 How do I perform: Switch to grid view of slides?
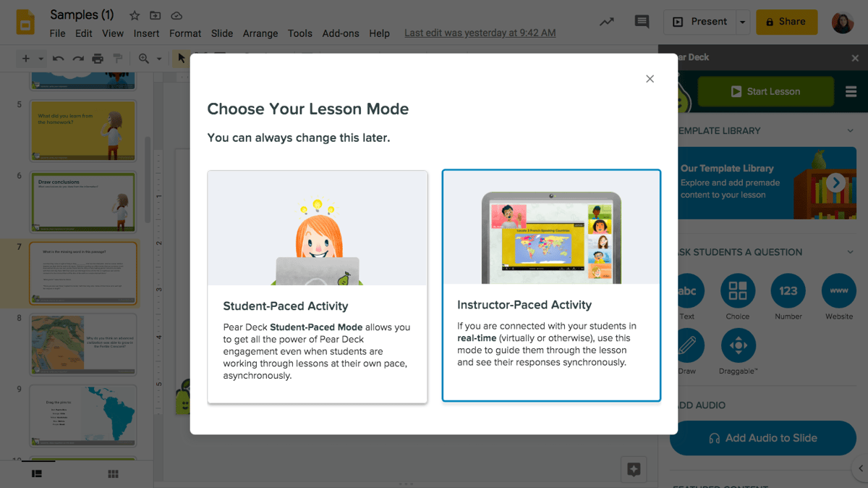(x=113, y=473)
